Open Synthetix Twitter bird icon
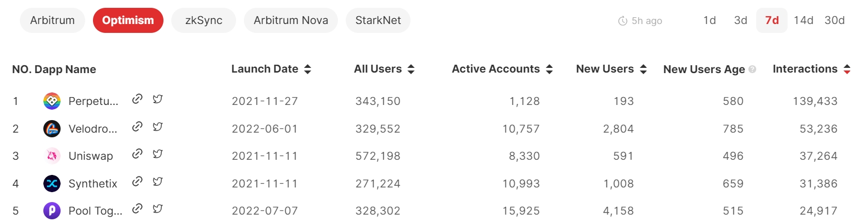 (x=158, y=181)
